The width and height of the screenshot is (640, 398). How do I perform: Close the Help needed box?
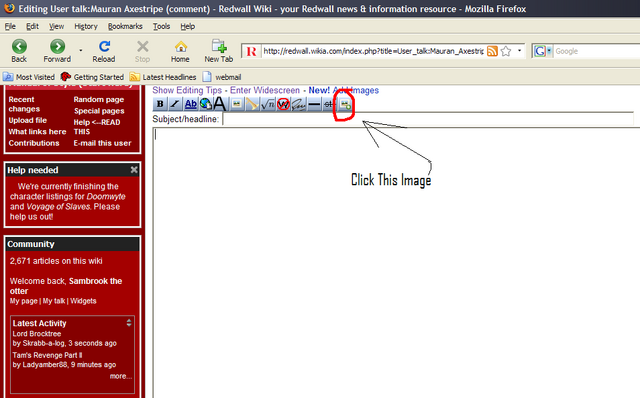click(x=134, y=170)
